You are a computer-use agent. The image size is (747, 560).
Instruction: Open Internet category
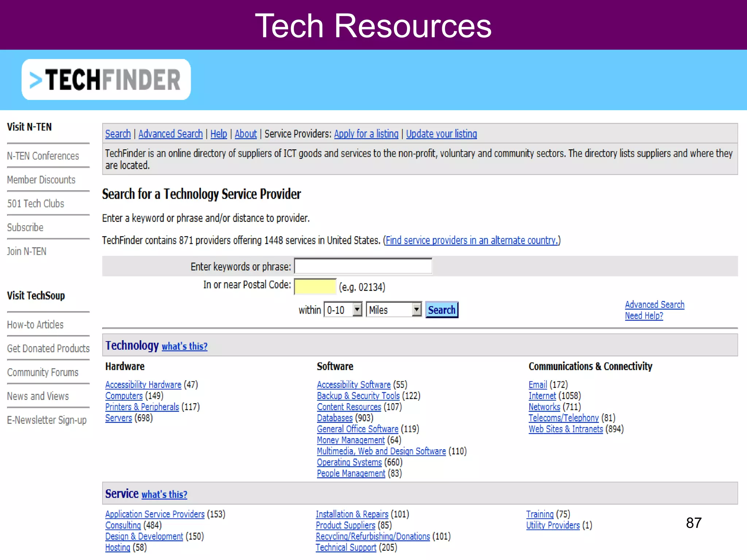click(x=542, y=396)
